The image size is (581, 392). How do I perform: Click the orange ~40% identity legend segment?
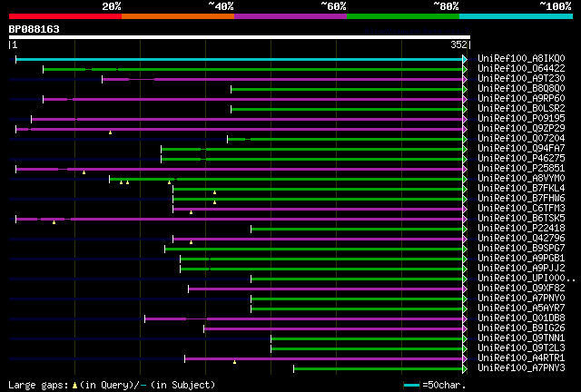coord(178,16)
